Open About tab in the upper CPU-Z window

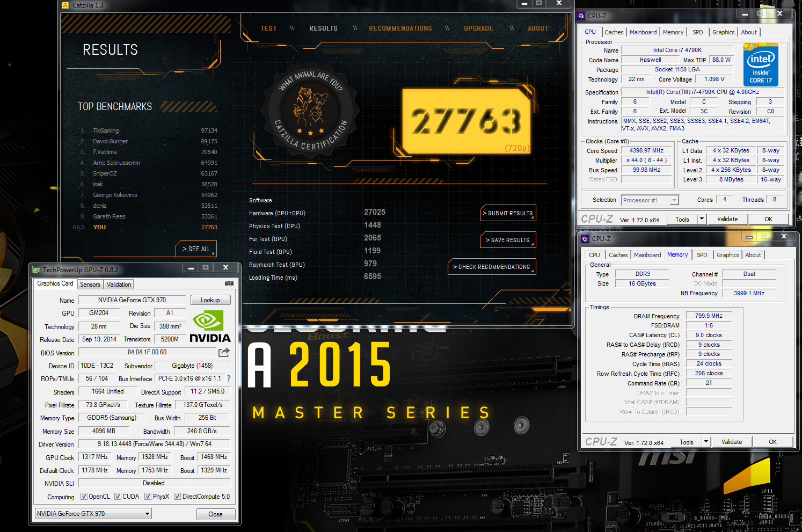coord(749,32)
